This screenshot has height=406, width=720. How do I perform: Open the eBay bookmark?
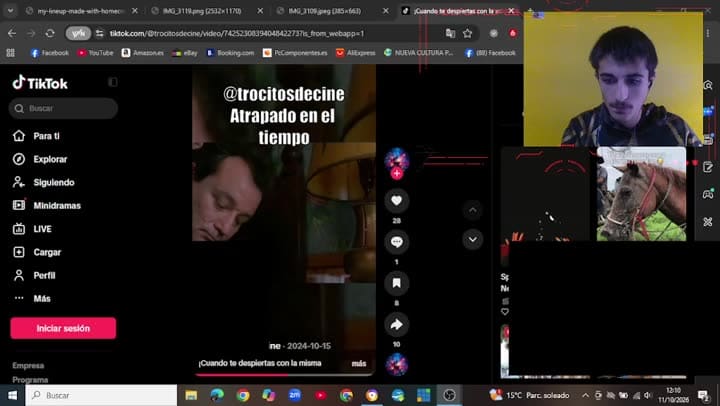[185, 53]
